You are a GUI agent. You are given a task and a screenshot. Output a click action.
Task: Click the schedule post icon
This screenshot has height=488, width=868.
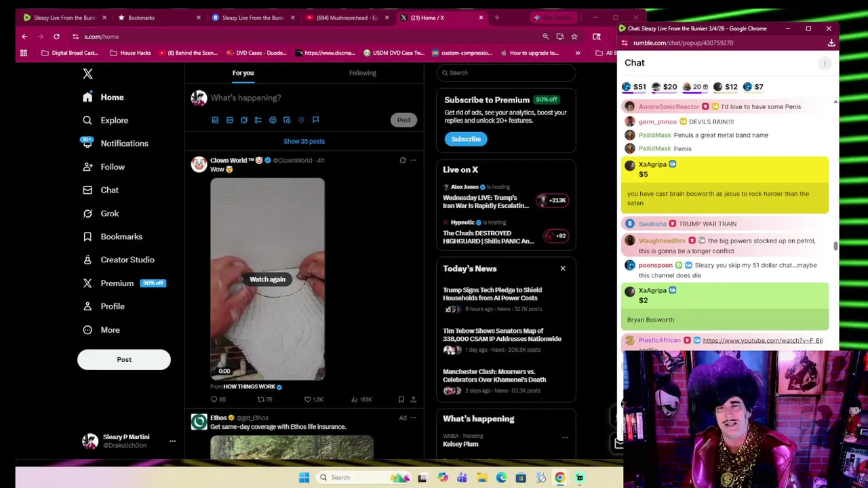(287, 120)
